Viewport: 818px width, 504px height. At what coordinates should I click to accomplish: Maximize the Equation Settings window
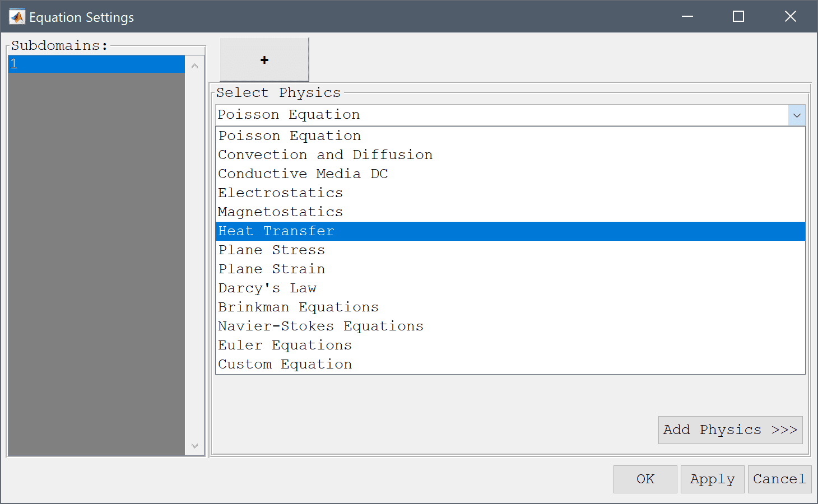[x=738, y=17]
